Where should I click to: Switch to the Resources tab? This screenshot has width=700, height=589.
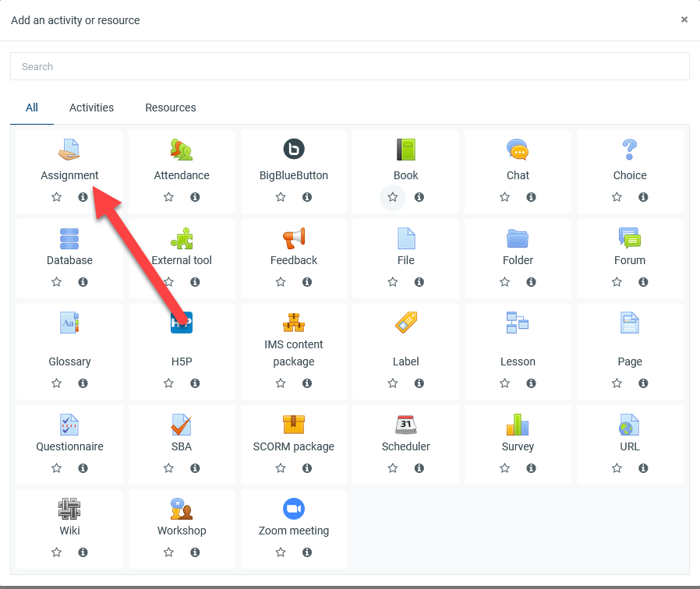[171, 108]
